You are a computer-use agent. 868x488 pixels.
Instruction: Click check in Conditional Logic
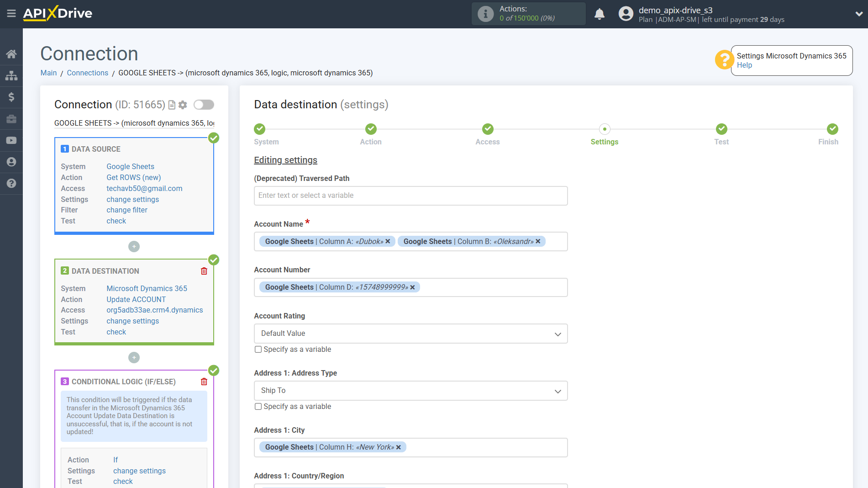123,481
